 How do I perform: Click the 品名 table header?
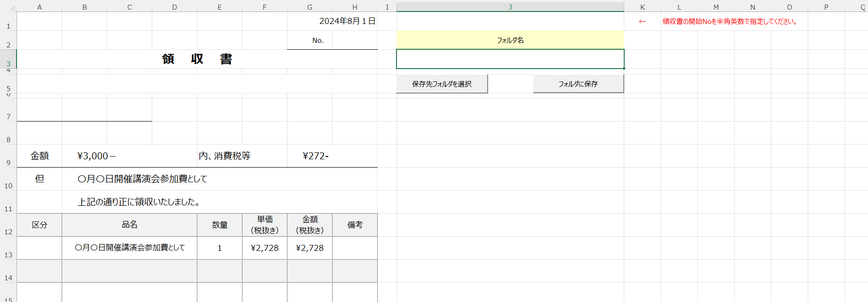click(129, 225)
